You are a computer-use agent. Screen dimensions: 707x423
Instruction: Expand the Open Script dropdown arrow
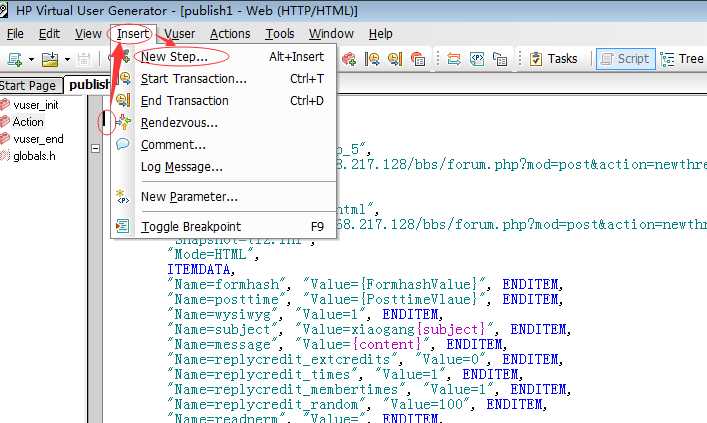[67, 59]
